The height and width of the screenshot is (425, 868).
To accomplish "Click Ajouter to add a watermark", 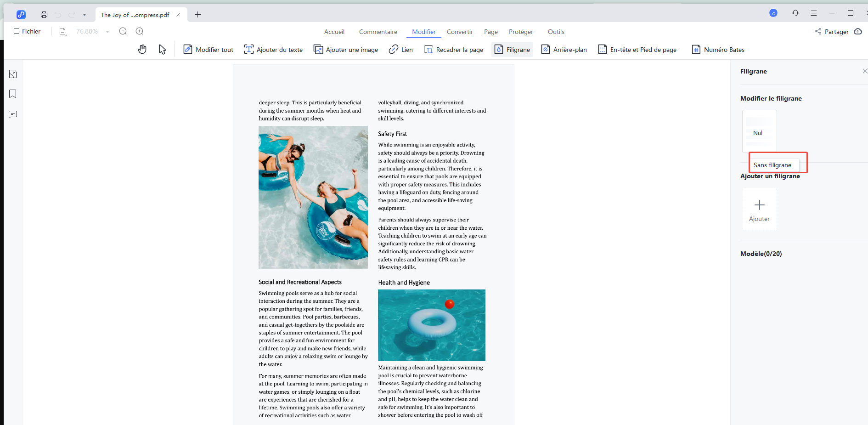I will pyautogui.click(x=759, y=209).
